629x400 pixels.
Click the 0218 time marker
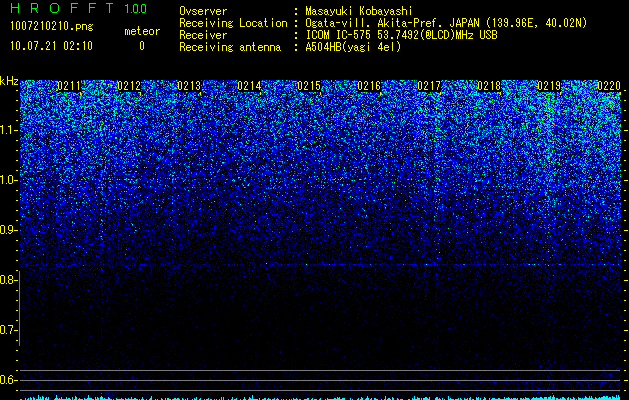point(489,86)
